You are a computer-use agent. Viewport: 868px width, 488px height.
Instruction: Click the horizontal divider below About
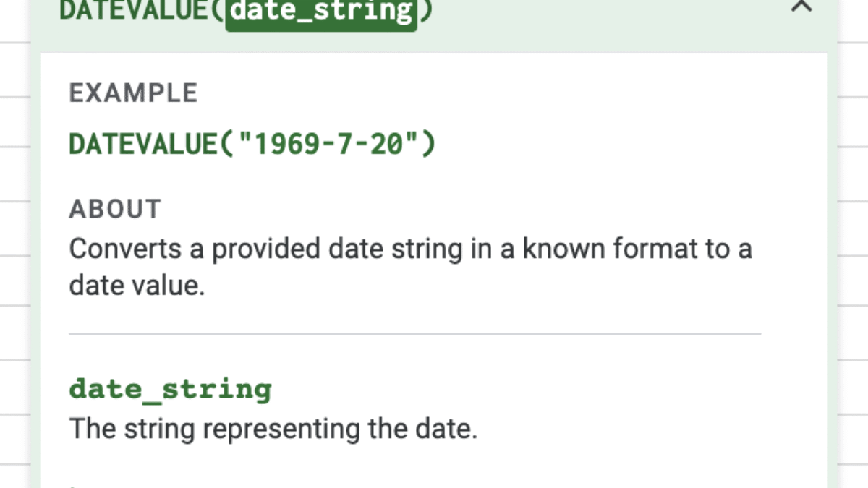pos(414,334)
